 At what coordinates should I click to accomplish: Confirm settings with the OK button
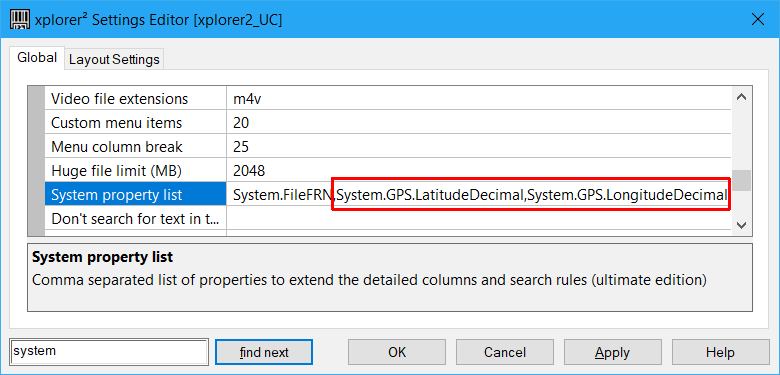tap(396, 352)
